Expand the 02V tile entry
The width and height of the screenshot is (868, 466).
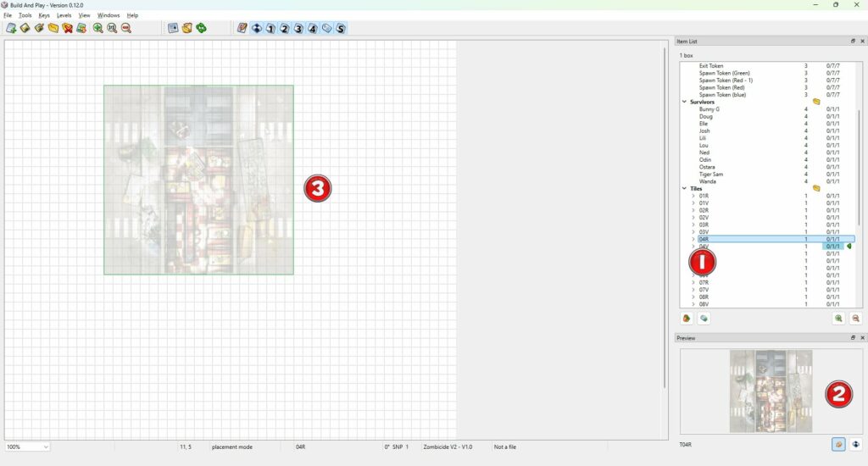click(693, 218)
